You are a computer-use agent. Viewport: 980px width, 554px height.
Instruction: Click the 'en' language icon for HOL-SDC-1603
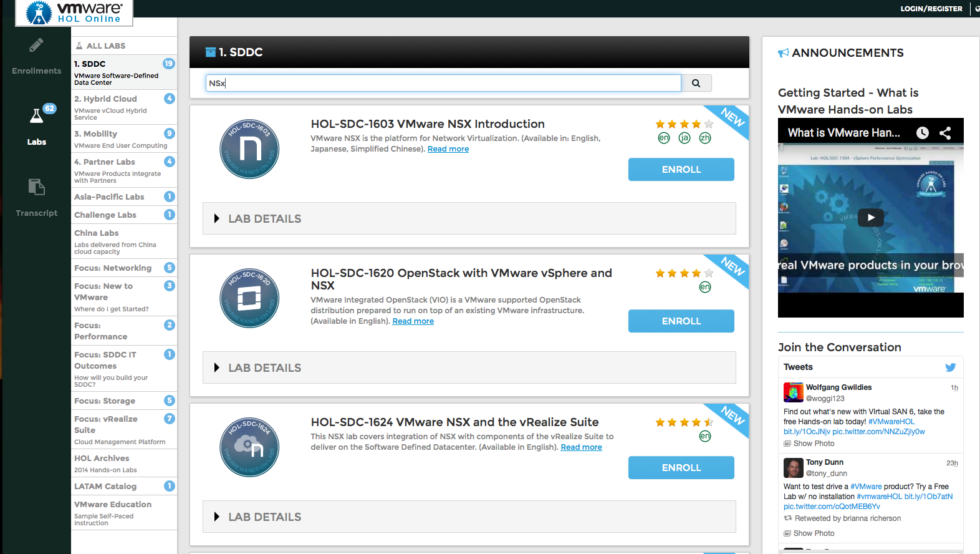(x=664, y=138)
